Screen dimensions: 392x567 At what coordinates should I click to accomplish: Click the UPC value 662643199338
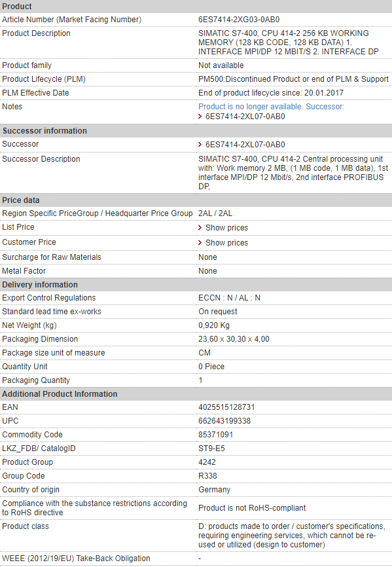[224, 421]
